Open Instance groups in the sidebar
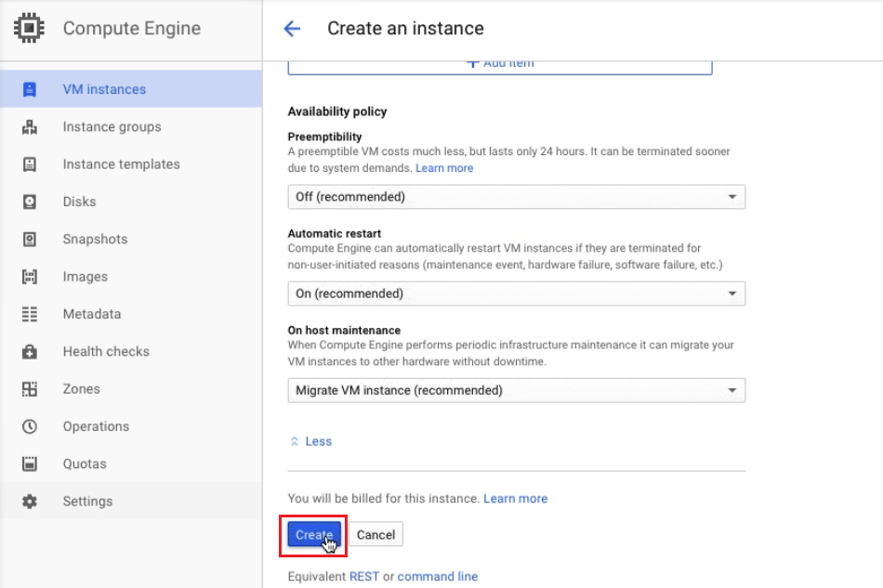Image resolution: width=883 pixels, height=588 pixels. 131,126
